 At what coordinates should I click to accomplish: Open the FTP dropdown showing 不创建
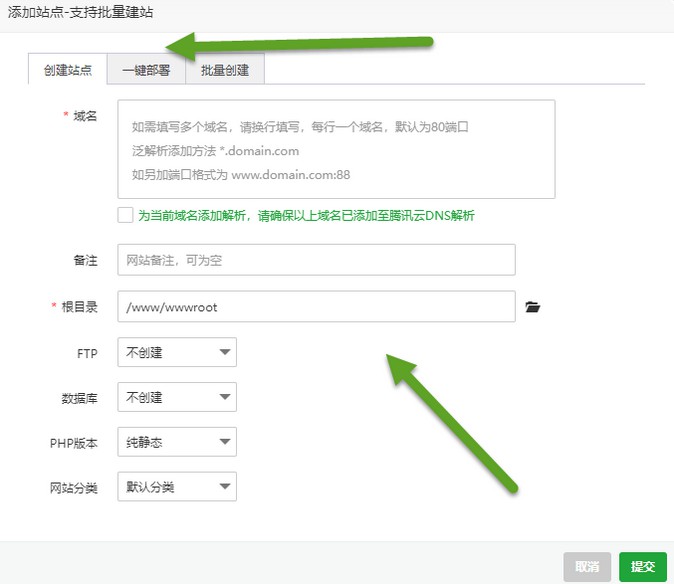[x=177, y=352]
